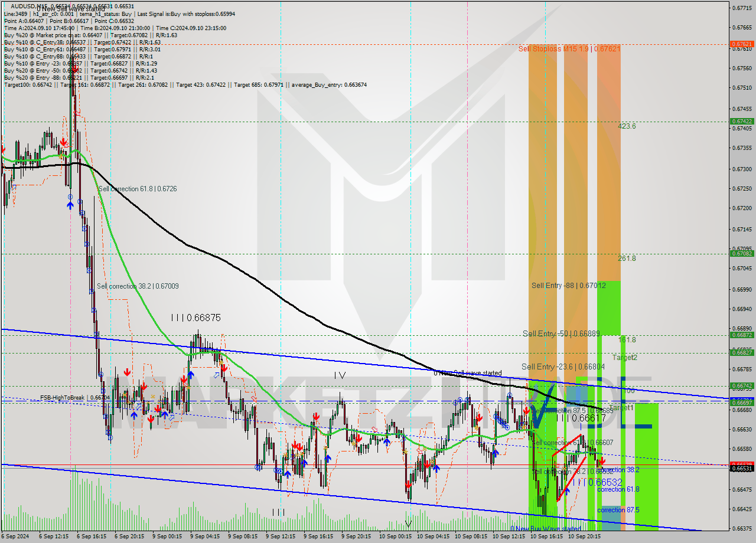Click the 'FSB-HighToBreak | 0.66704' label
Image resolution: width=756 pixels, height=543 pixels.
75,398
